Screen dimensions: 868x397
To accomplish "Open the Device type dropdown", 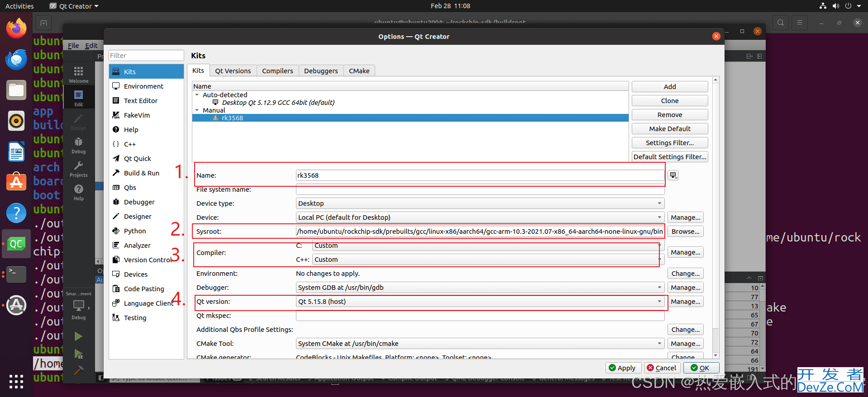I will coord(480,203).
